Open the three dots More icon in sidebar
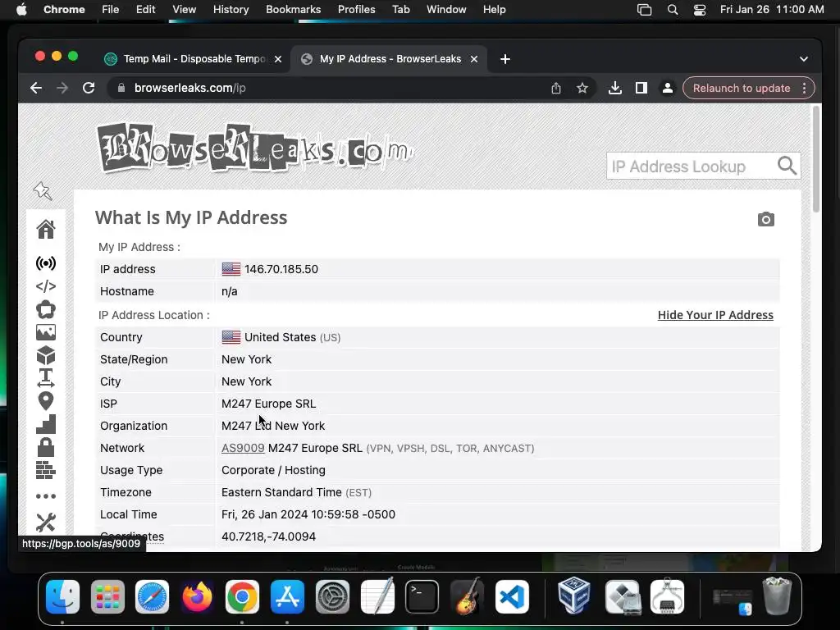Screen dimensions: 840x630 (46, 496)
